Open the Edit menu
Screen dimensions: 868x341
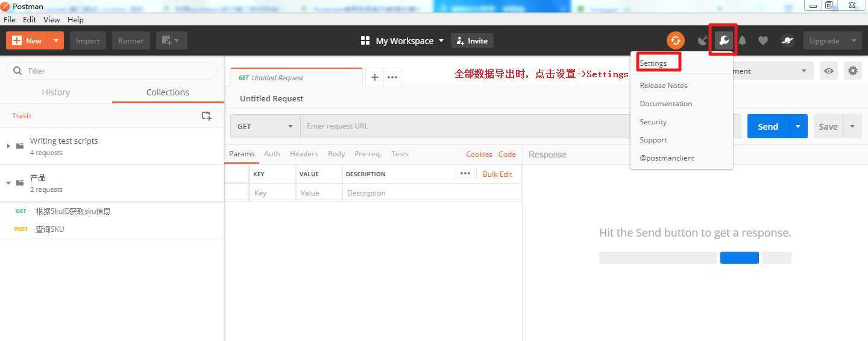coord(30,19)
